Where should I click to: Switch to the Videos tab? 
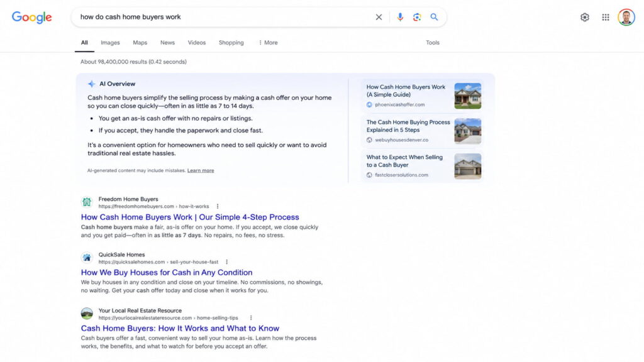tap(197, 43)
